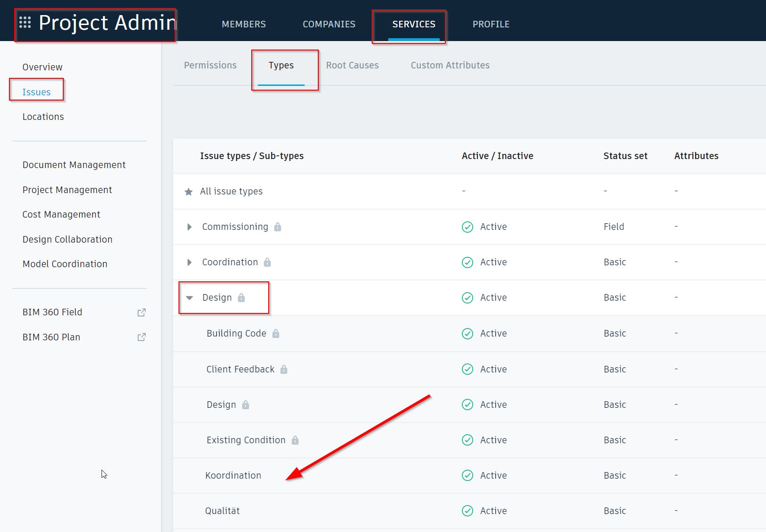
Task: Select the Existing Condition sub-type row
Action: pyautogui.click(x=246, y=440)
